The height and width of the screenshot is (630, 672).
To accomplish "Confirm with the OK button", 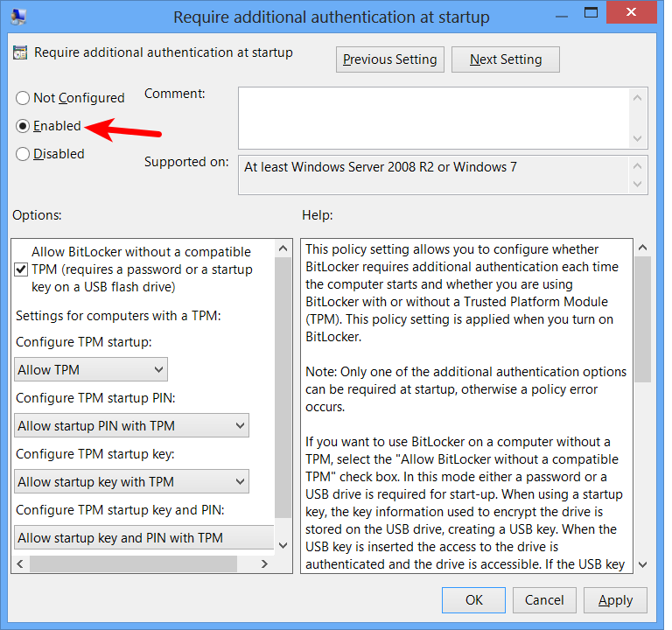I will tap(473, 600).
